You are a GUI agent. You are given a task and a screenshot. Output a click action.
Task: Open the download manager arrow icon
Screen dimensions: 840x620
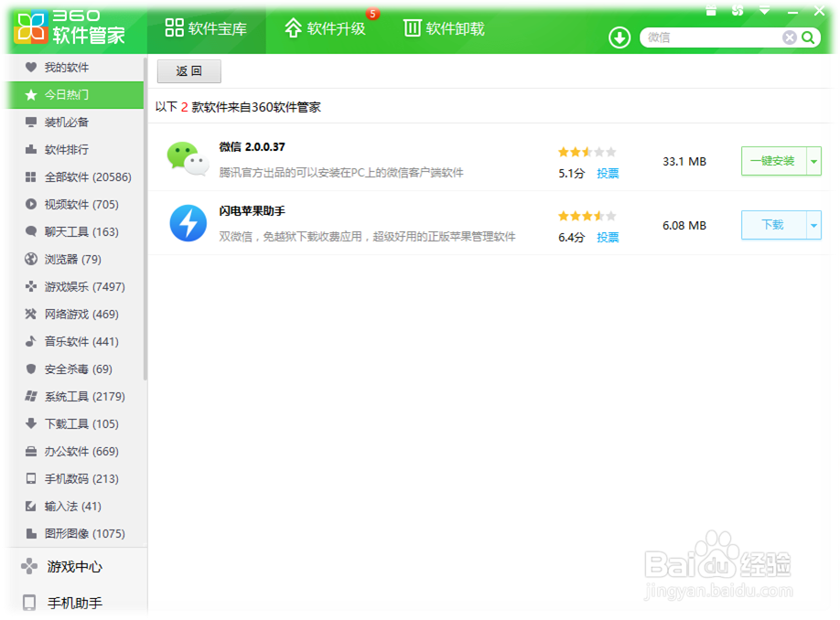[619, 37]
